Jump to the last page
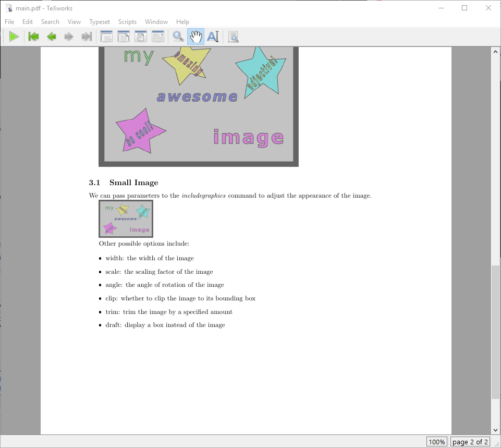The height and width of the screenshot is (448, 501). pos(87,36)
